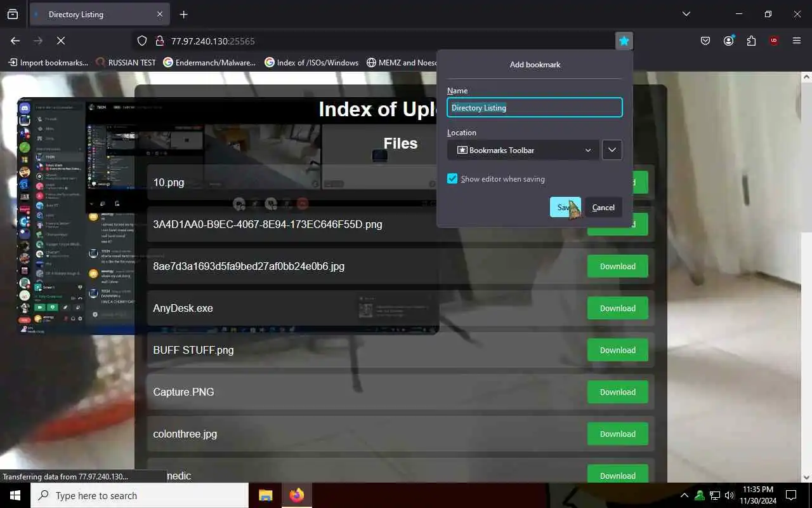Click the uBlock Origin extension icon
Image resolution: width=812 pixels, height=508 pixels.
pyautogui.click(x=774, y=41)
